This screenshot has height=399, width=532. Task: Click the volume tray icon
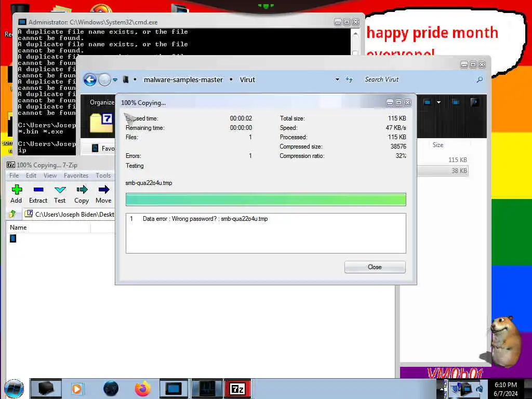(x=480, y=389)
